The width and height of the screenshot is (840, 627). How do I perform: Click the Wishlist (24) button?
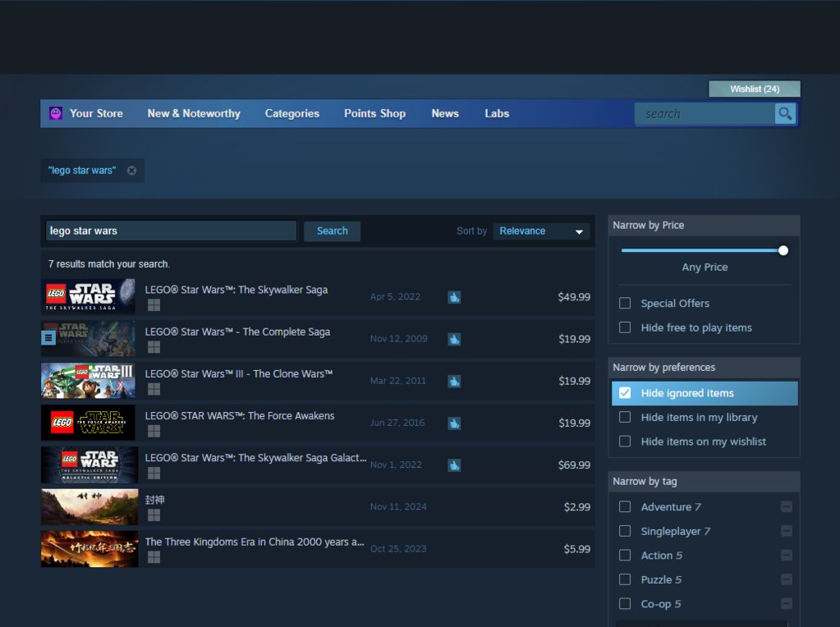click(755, 89)
